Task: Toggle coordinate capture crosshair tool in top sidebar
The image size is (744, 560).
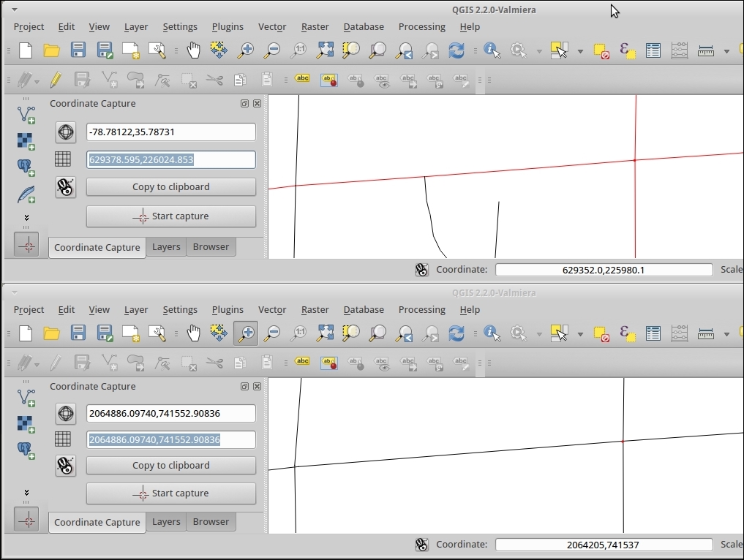Action: tap(27, 245)
